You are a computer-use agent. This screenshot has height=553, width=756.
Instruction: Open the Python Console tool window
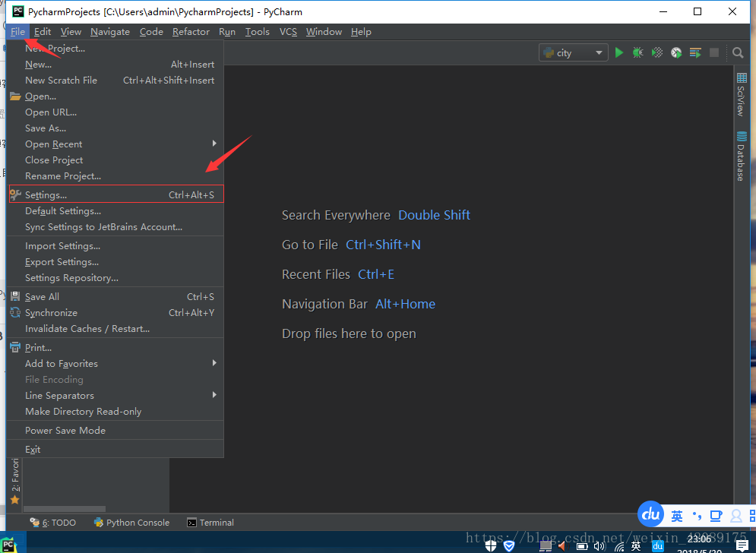(132, 522)
